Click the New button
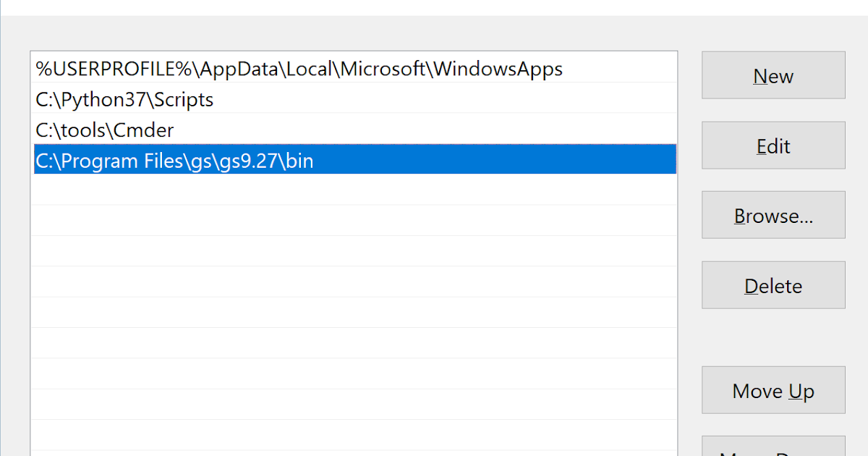This screenshot has height=456, width=868. (x=773, y=75)
